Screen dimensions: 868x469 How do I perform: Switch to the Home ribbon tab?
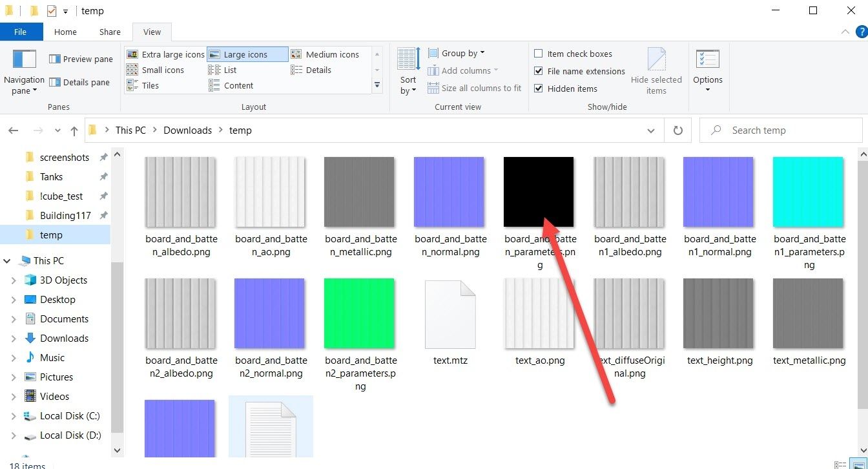(x=65, y=32)
